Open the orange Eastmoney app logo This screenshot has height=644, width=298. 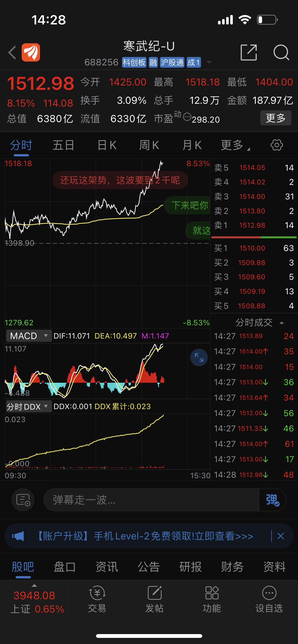point(31,52)
